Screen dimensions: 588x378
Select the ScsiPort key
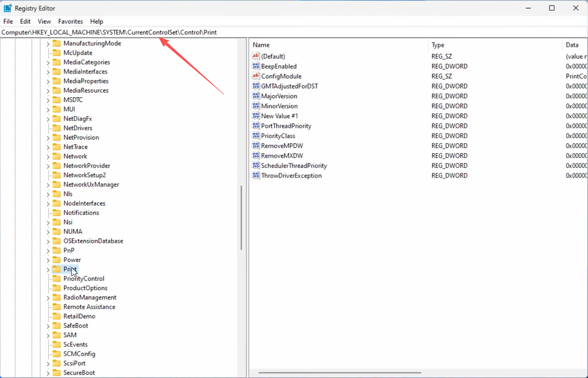tap(74, 363)
